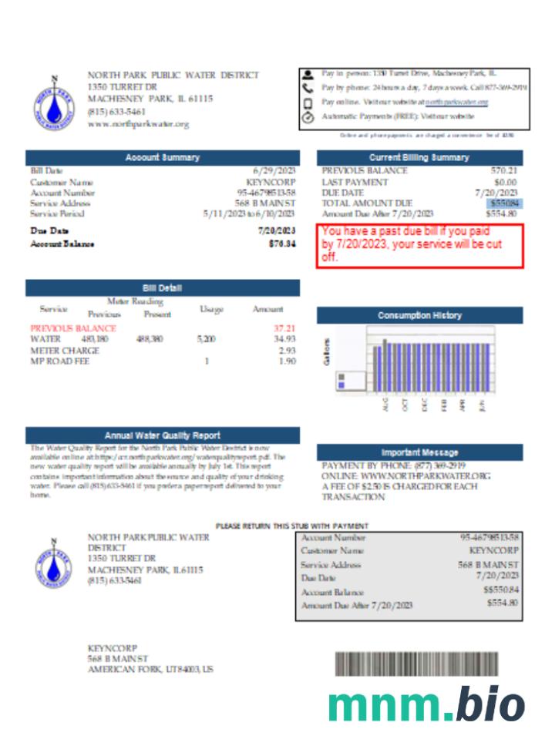Click the highlighted Total Amount Due value
545x756 pixels.
tap(505, 203)
